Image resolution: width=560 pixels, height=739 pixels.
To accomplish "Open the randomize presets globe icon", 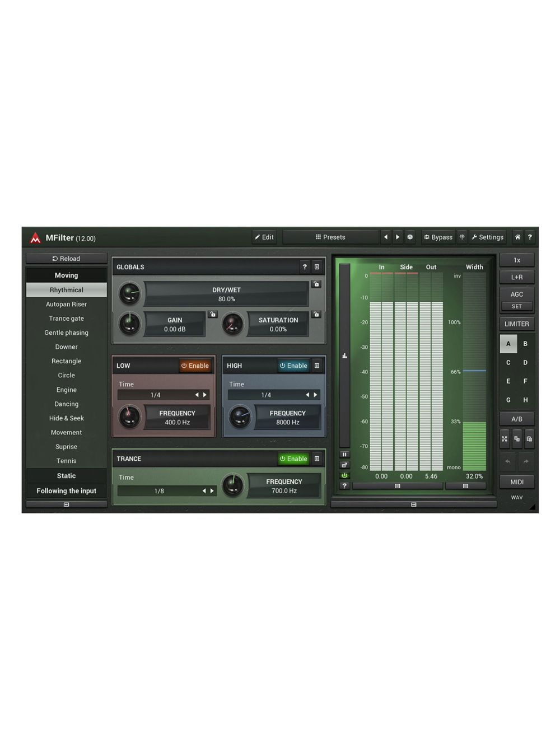I will pyautogui.click(x=410, y=237).
